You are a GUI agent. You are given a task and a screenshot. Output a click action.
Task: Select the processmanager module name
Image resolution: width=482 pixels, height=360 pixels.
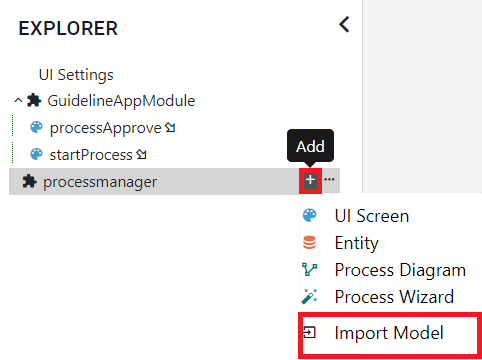coord(100,182)
